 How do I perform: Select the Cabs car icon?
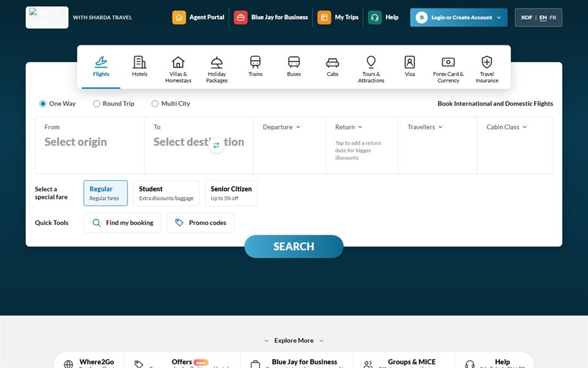tap(333, 62)
